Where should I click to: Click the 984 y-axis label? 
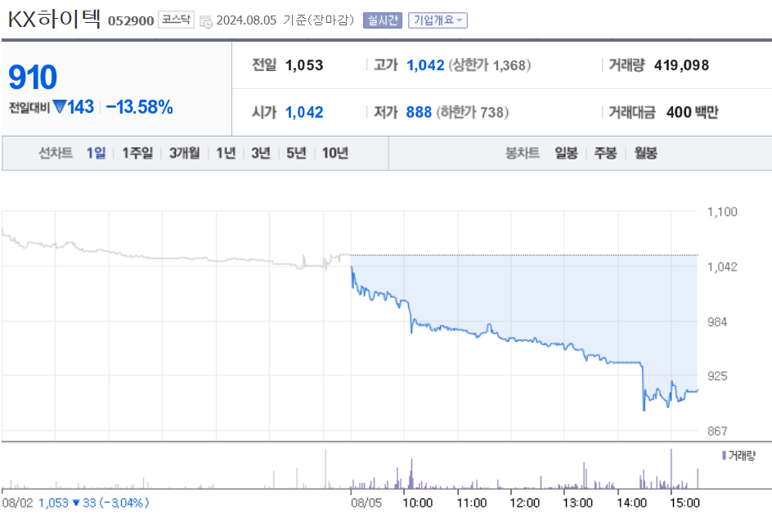click(717, 322)
